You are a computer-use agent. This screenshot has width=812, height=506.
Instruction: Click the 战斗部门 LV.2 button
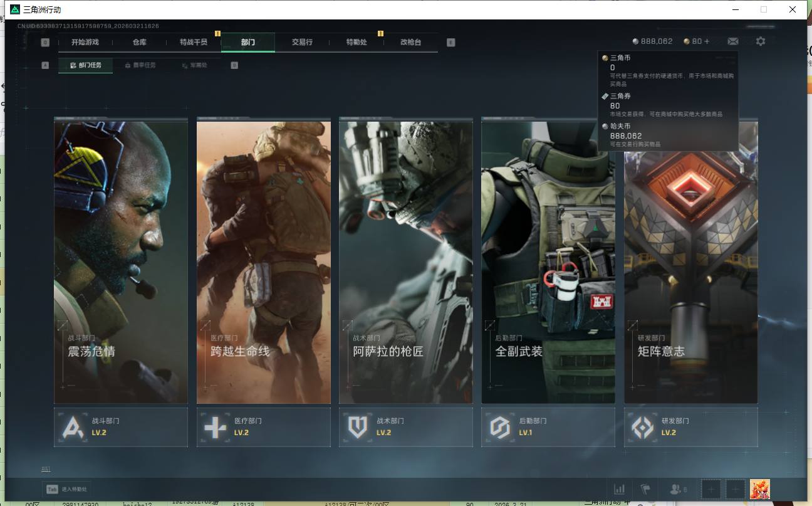click(121, 428)
